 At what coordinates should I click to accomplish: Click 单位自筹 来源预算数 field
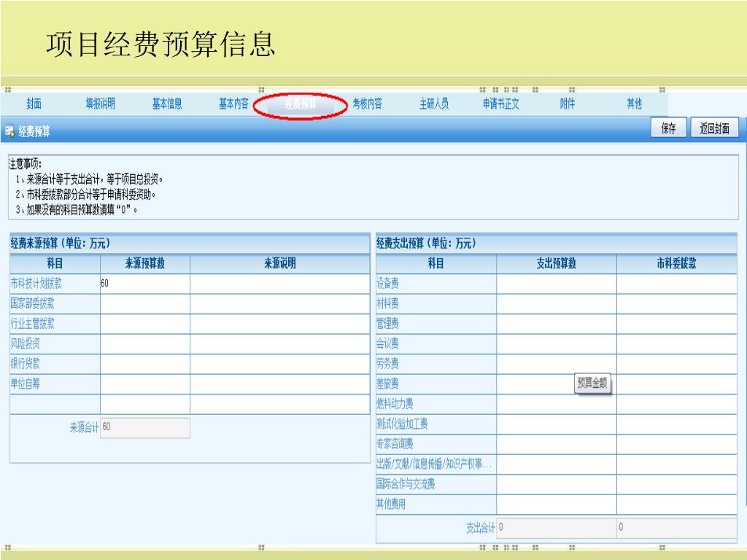pos(145,384)
